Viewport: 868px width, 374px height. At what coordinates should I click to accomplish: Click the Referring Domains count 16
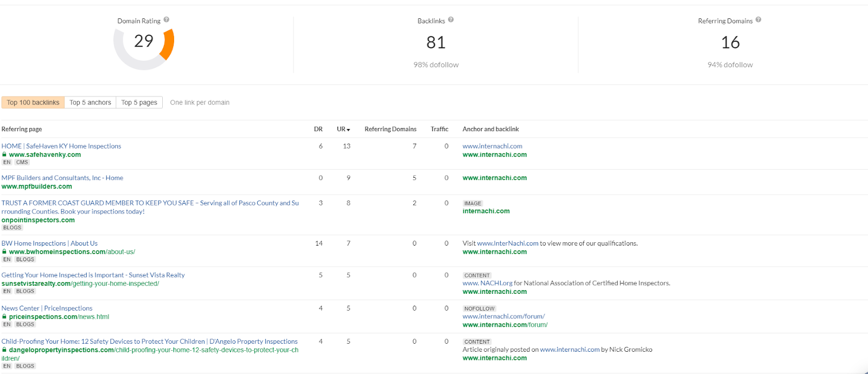pos(730,42)
